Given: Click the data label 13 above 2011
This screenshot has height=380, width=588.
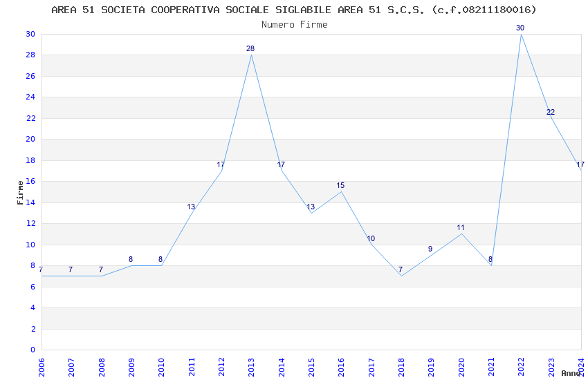Looking at the screenshot, I should click(191, 207).
